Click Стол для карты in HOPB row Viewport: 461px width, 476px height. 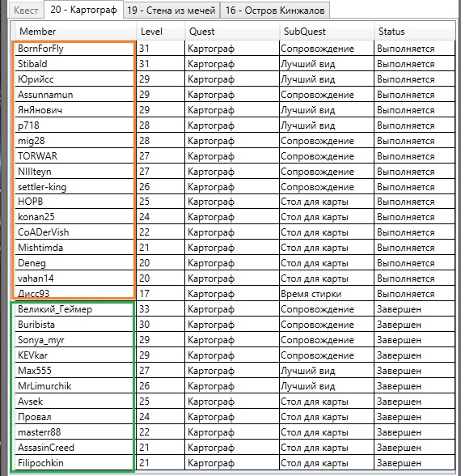pos(327,202)
